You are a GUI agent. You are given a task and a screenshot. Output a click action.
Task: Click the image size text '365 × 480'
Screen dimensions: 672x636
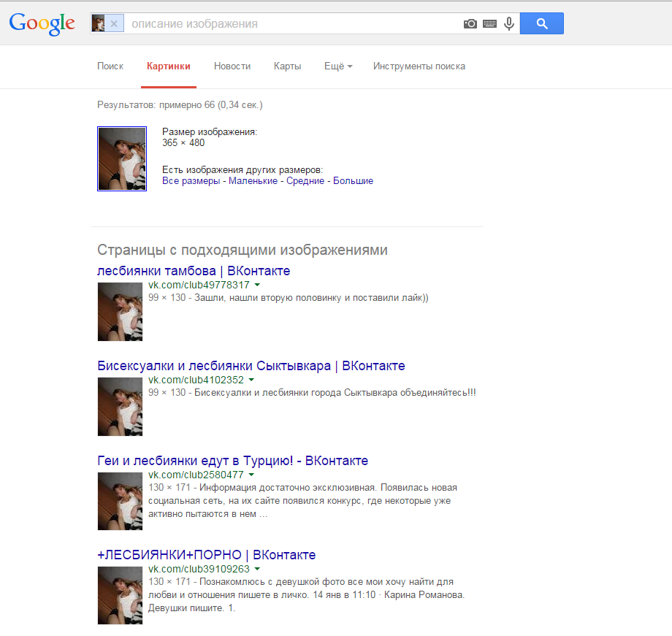[x=183, y=143]
